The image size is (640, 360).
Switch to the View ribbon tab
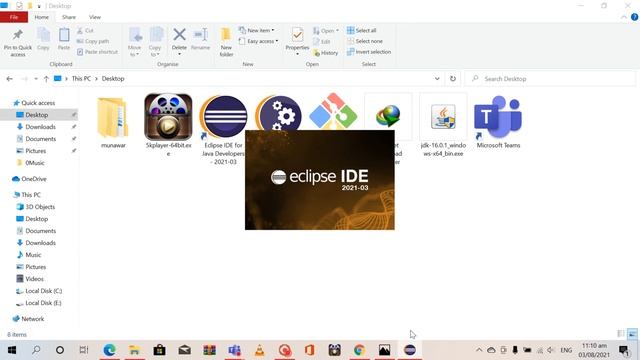[95, 17]
